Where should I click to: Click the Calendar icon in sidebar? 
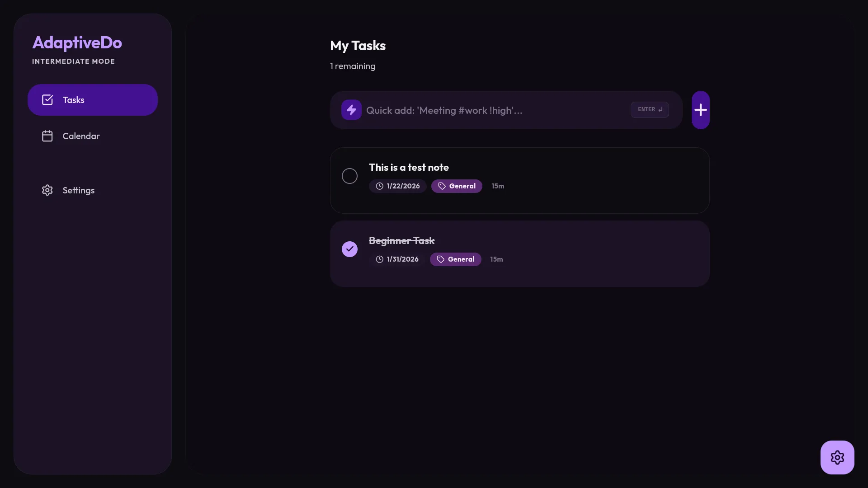[x=47, y=136]
